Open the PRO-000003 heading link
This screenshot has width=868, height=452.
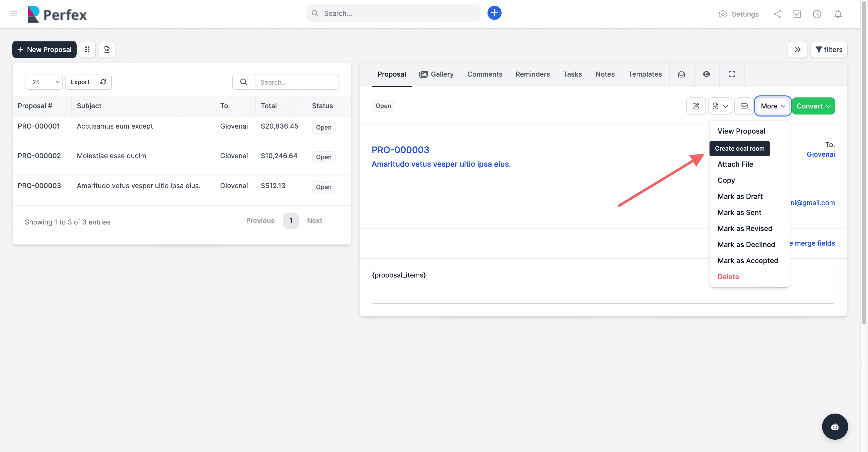(x=400, y=150)
